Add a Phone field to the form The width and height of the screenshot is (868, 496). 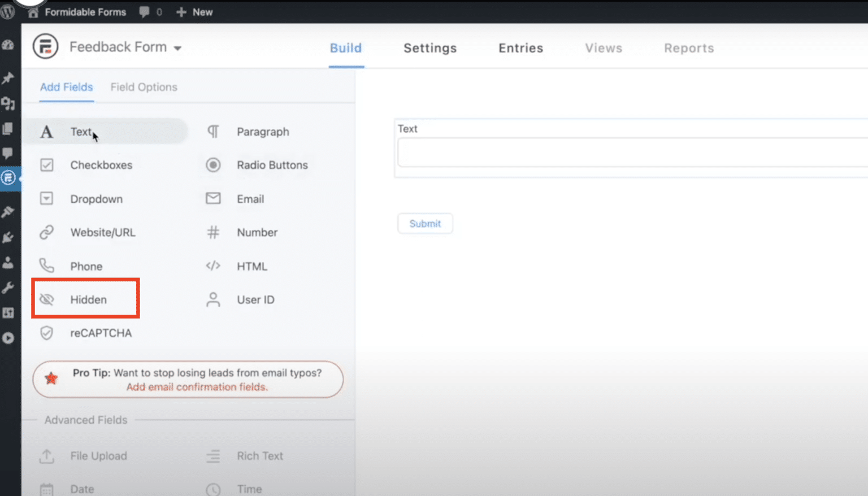pyautogui.click(x=86, y=266)
